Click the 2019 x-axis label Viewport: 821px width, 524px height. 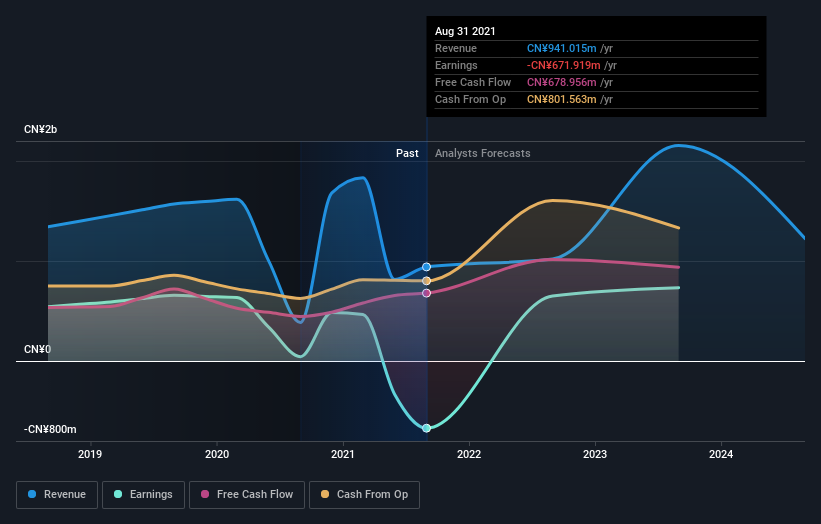click(90, 454)
